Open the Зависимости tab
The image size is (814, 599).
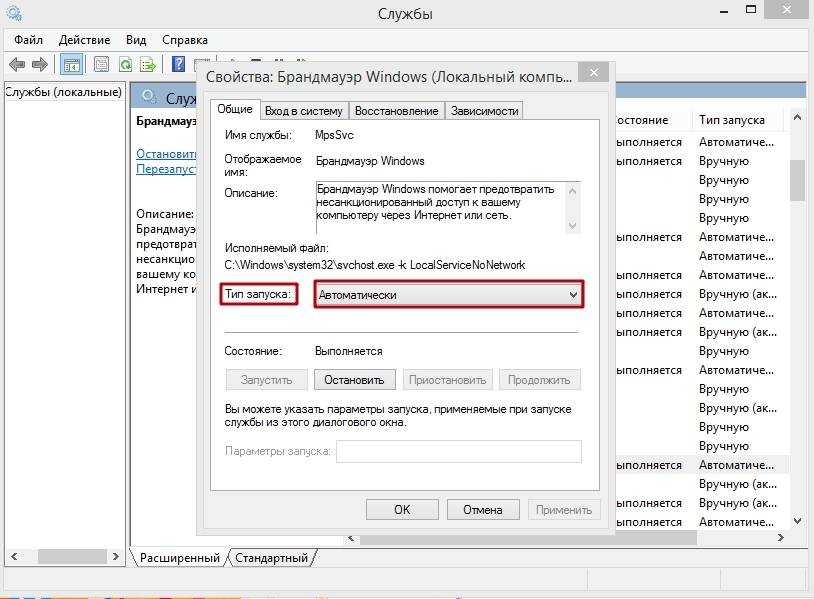coord(484,111)
